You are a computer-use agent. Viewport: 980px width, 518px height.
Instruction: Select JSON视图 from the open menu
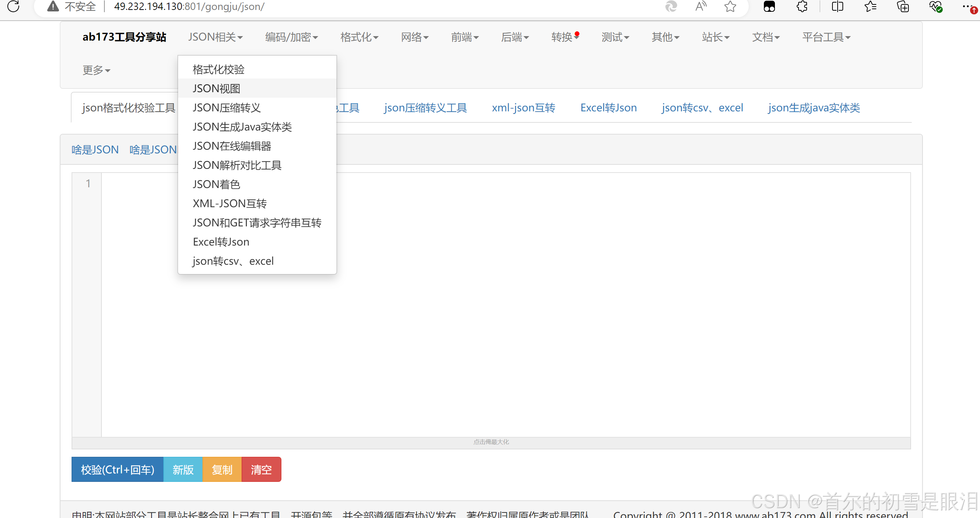coord(216,88)
